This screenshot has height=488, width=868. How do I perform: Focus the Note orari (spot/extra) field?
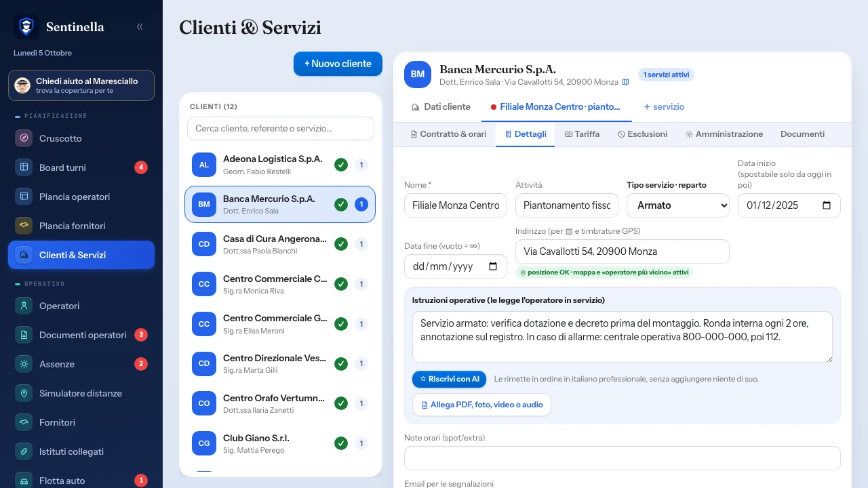623,458
